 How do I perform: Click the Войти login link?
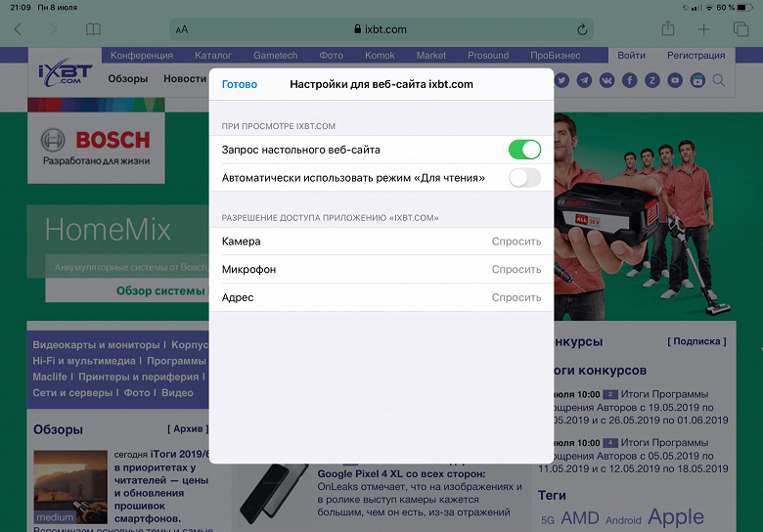pos(631,56)
